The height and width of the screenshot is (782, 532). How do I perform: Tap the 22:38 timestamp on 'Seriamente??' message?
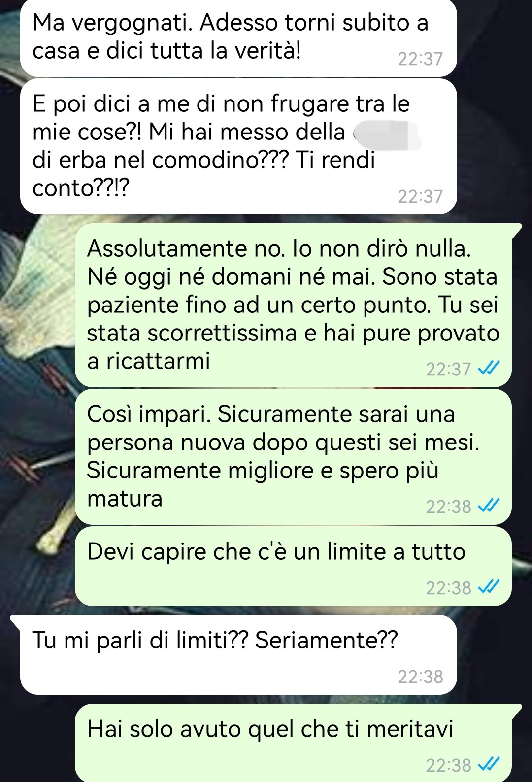[x=420, y=677]
